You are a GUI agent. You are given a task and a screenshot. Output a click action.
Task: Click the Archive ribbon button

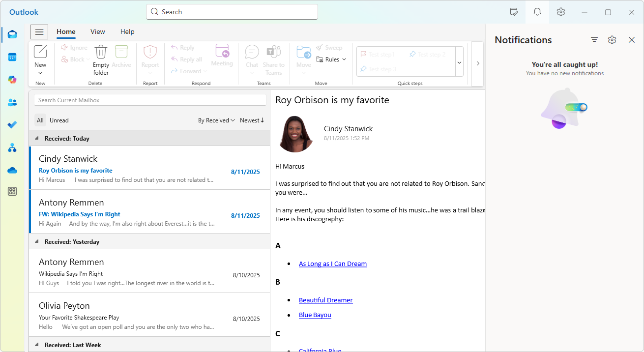point(121,56)
